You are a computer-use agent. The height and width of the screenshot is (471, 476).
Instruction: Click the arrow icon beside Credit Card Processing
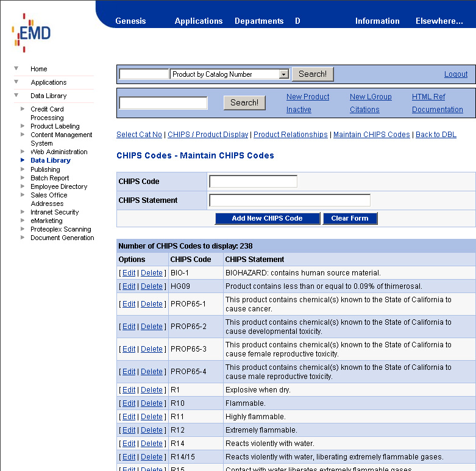23,109
